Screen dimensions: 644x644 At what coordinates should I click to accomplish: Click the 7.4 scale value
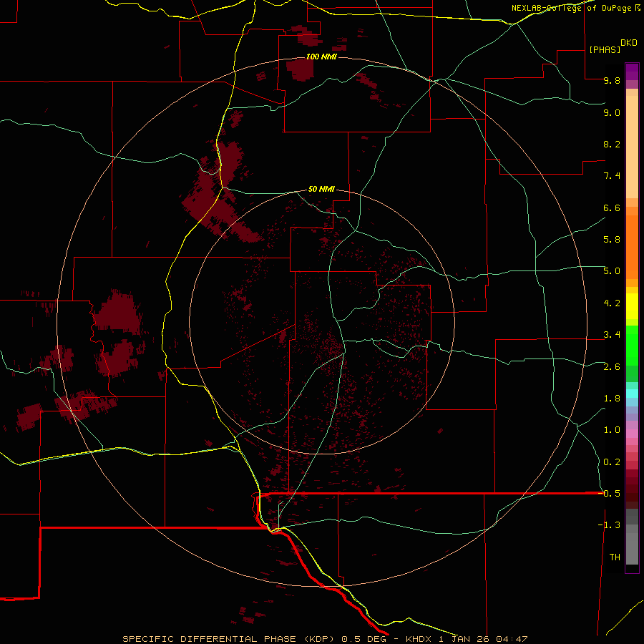click(612, 176)
